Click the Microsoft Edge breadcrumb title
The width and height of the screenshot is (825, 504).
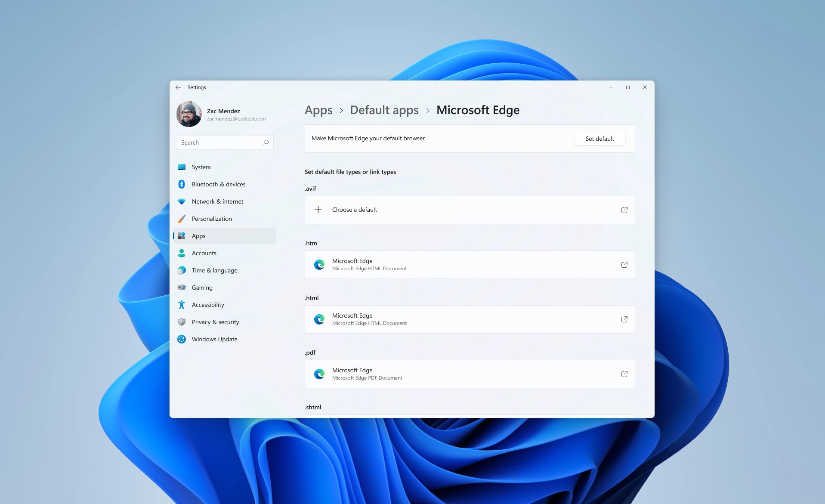tap(478, 110)
